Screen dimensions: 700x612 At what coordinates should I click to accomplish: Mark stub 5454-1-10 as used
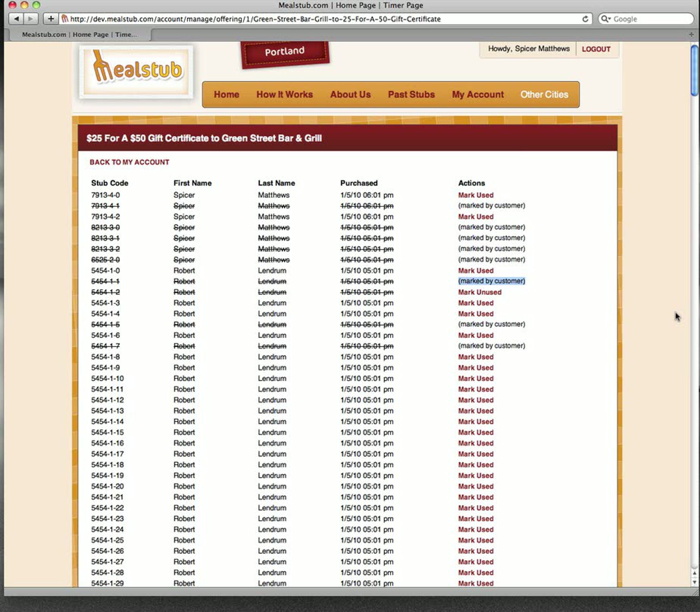pos(475,378)
